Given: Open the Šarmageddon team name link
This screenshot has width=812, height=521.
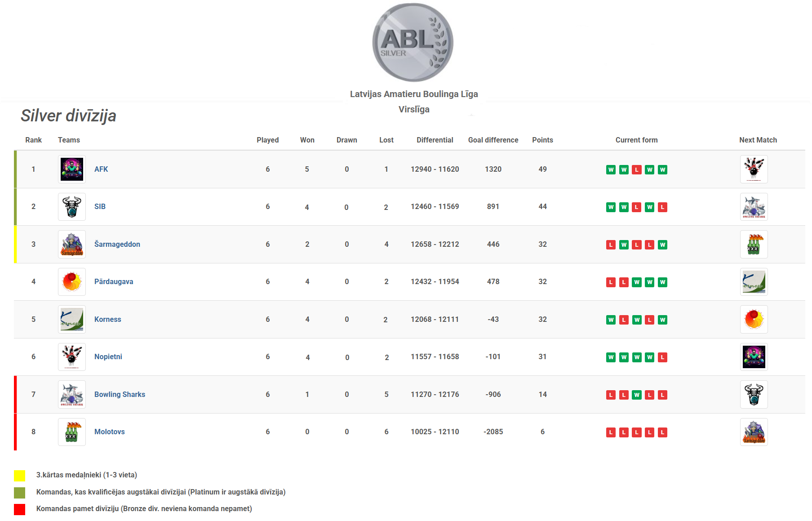Looking at the screenshot, I should [x=117, y=244].
